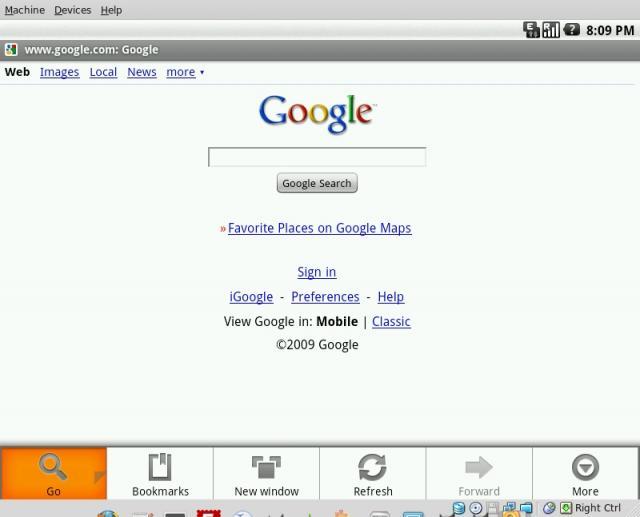
Task: Click the bold Mobile view text
Action: [337, 322]
